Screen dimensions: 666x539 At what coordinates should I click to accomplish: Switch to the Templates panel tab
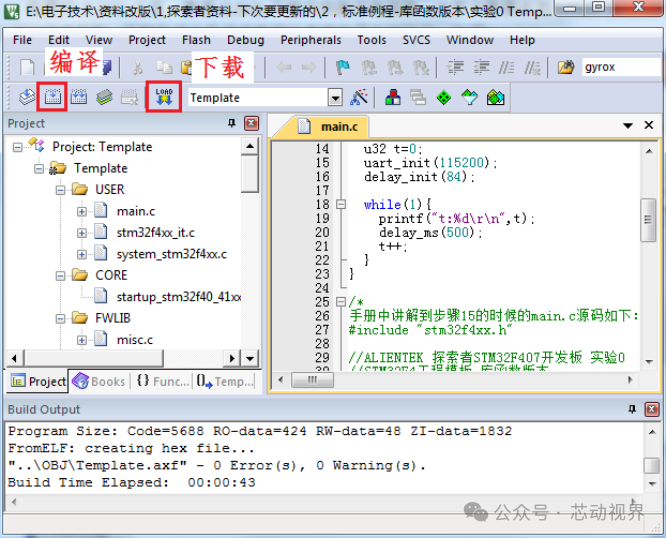coord(225,381)
